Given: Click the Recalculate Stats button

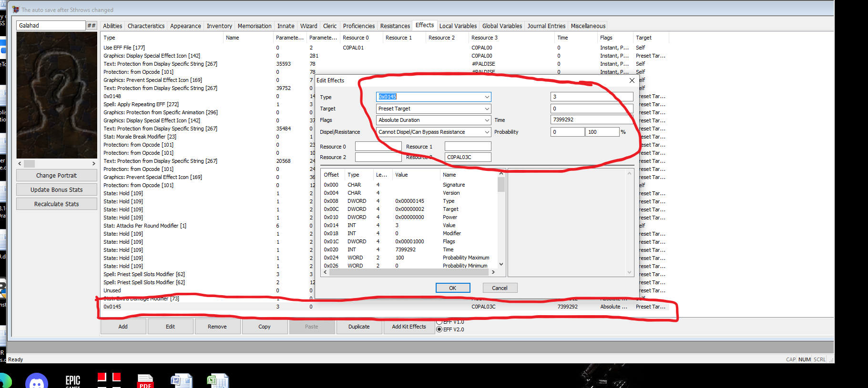Looking at the screenshot, I should pyautogui.click(x=57, y=204).
